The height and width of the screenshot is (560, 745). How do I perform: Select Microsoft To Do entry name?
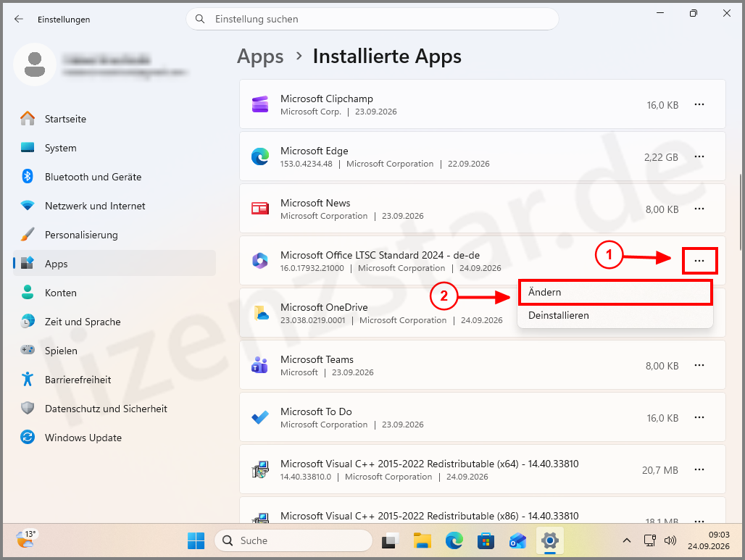click(x=316, y=411)
